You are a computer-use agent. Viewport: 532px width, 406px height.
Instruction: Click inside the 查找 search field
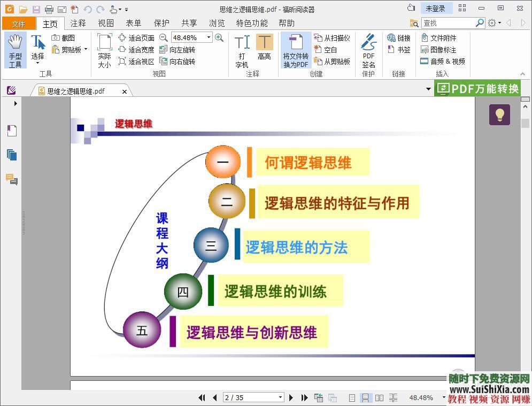(447, 23)
